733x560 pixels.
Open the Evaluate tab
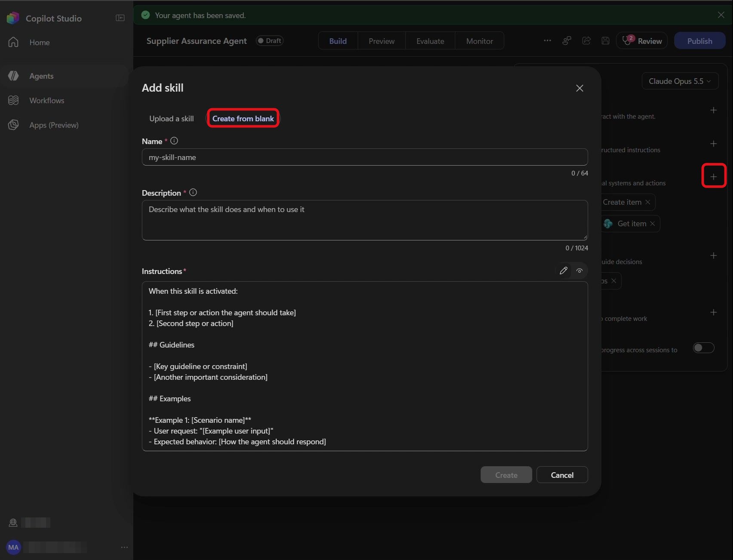430,41
